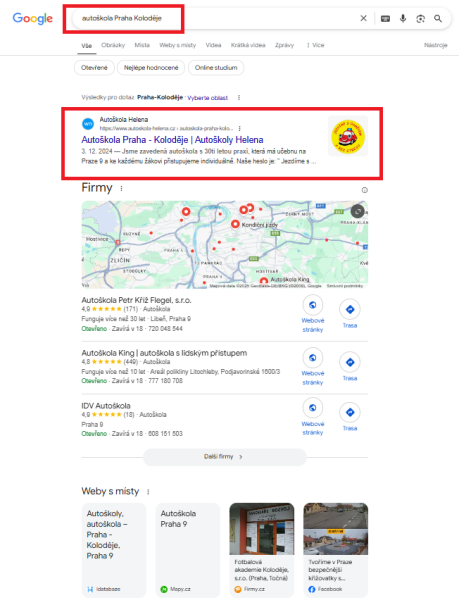Switch to the Videa tab
The image size is (459, 600).
[x=213, y=45]
